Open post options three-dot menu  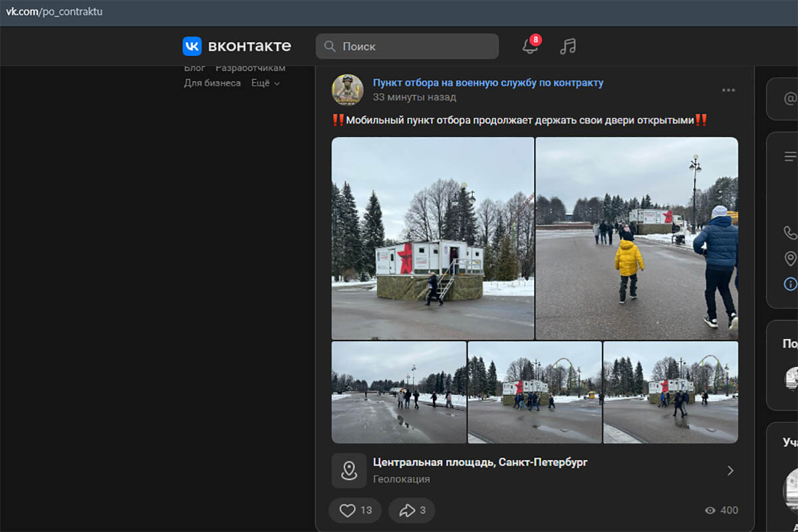728,90
